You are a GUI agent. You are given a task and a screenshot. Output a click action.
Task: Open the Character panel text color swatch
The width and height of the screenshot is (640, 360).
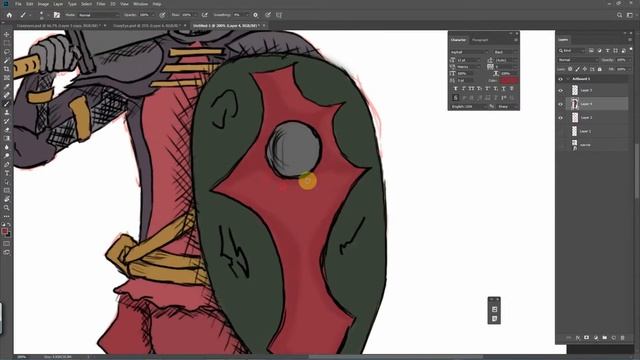509,80
